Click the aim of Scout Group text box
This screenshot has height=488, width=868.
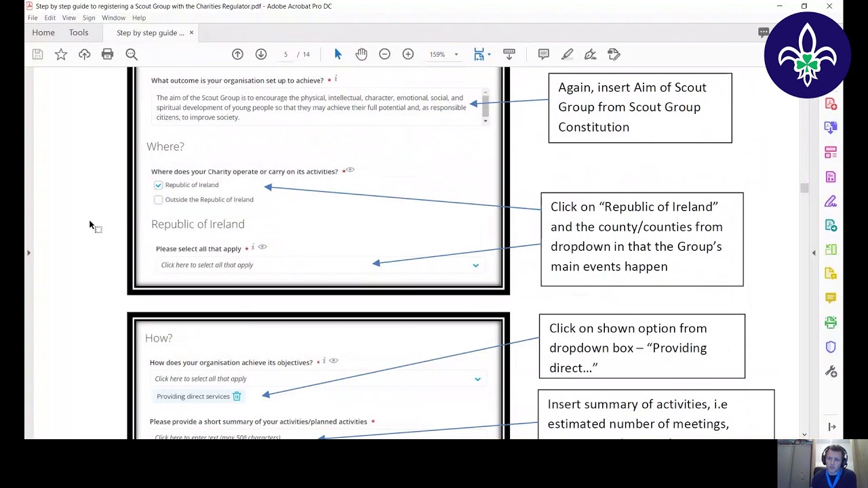click(316, 107)
